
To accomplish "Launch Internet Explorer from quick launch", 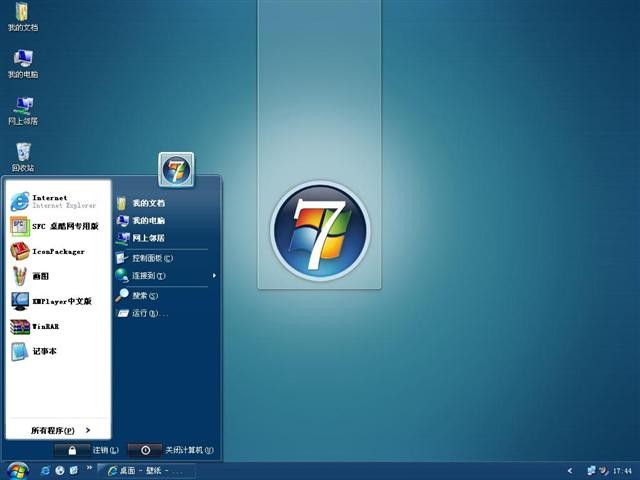I will 45,471.
